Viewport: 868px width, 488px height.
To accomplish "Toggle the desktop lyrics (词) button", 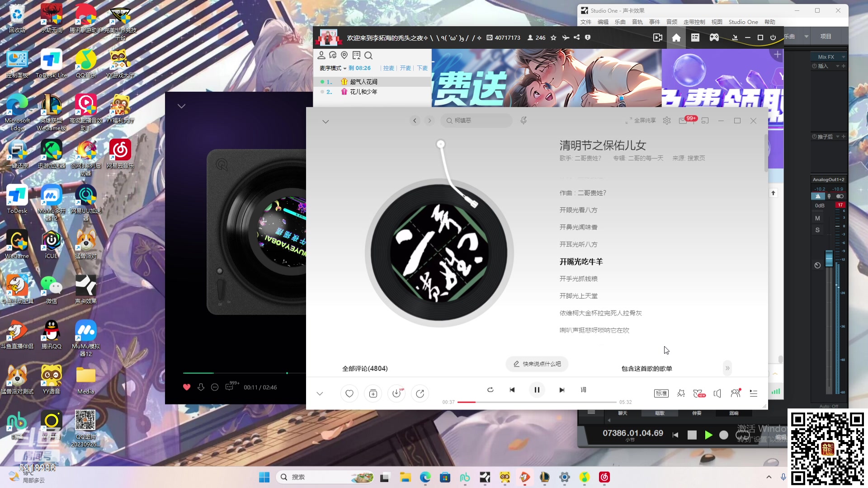I will coord(584,389).
